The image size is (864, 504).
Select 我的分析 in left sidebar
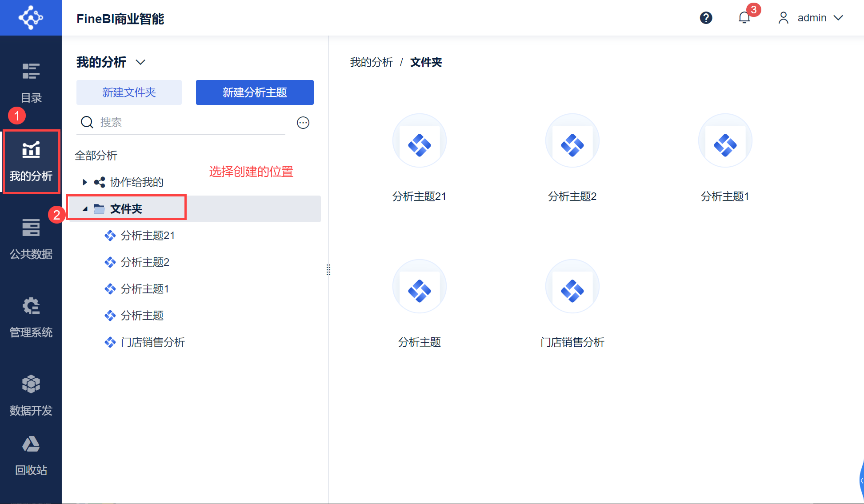pyautogui.click(x=31, y=162)
